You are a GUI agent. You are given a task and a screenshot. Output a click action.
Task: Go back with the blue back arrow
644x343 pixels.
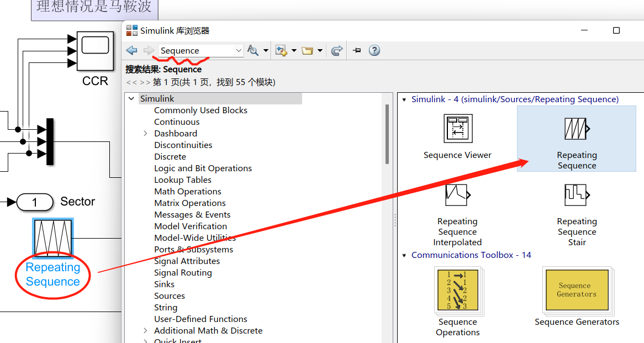[132, 50]
